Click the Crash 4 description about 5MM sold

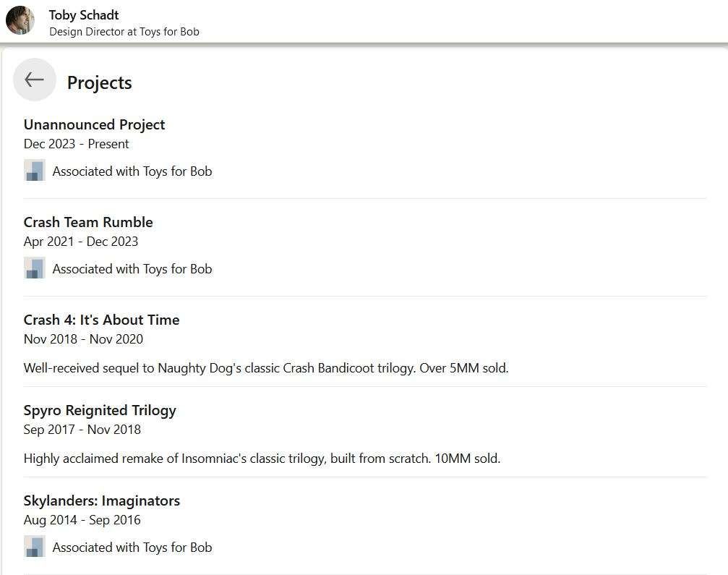point(266,368)
